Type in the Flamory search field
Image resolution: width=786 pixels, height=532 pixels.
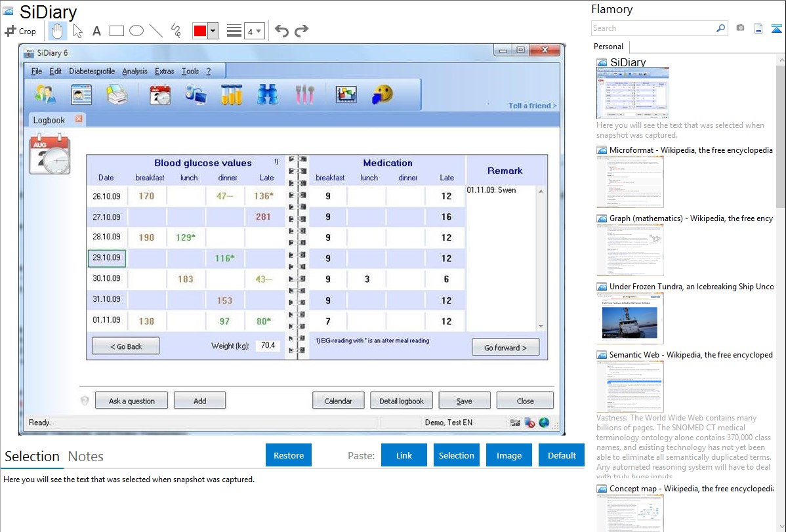tap(653, 28)
